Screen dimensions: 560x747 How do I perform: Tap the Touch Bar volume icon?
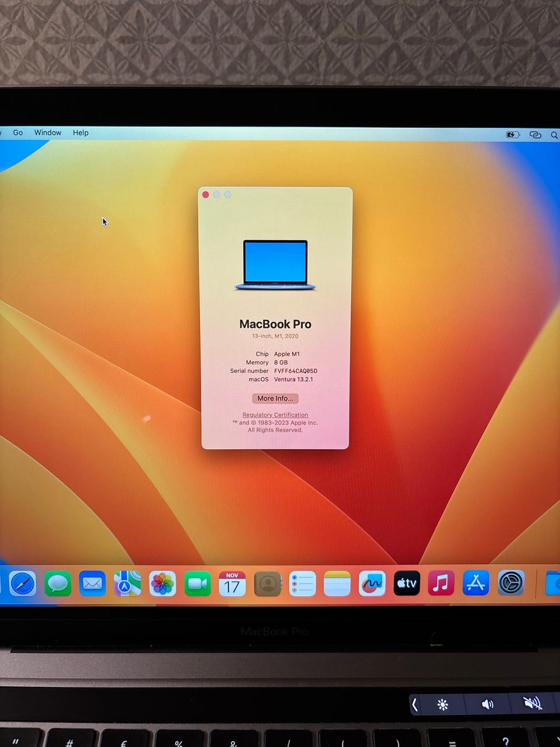coord(488,704)
